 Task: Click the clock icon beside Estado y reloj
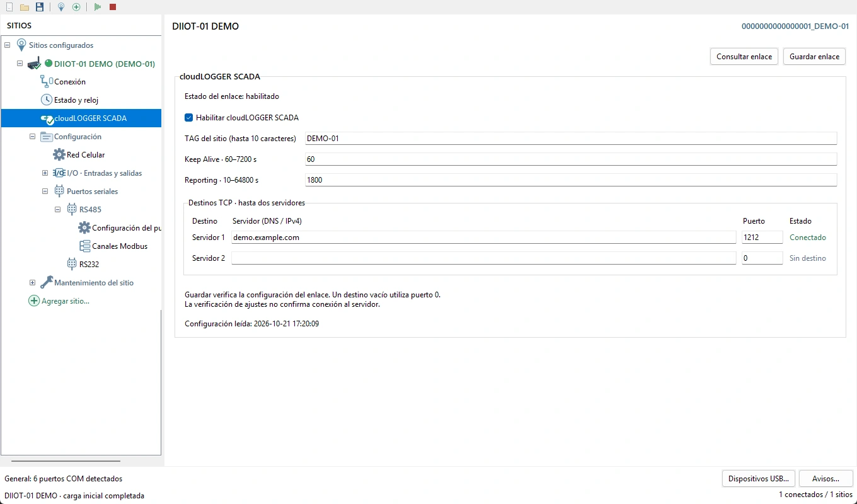tap(47, 100)
